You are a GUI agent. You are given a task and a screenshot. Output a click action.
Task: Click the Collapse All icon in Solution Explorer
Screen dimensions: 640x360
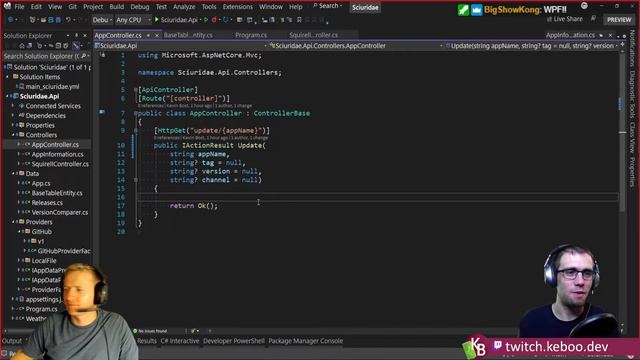(58, 46)
